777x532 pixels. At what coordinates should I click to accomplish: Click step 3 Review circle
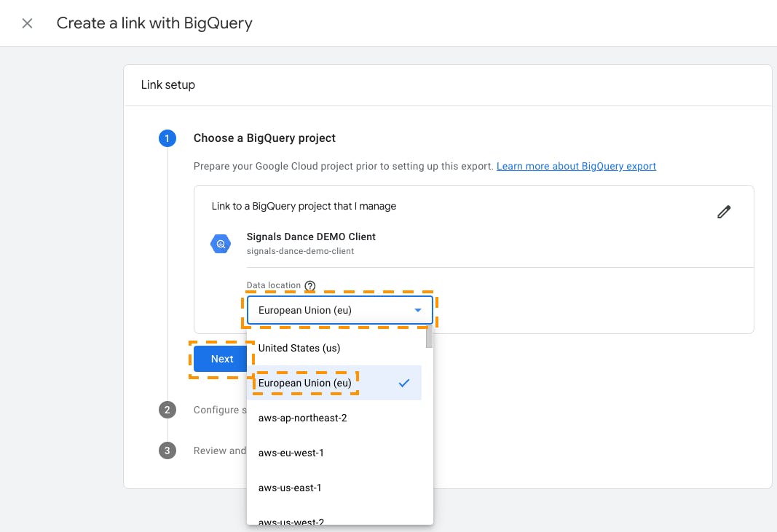167,450
